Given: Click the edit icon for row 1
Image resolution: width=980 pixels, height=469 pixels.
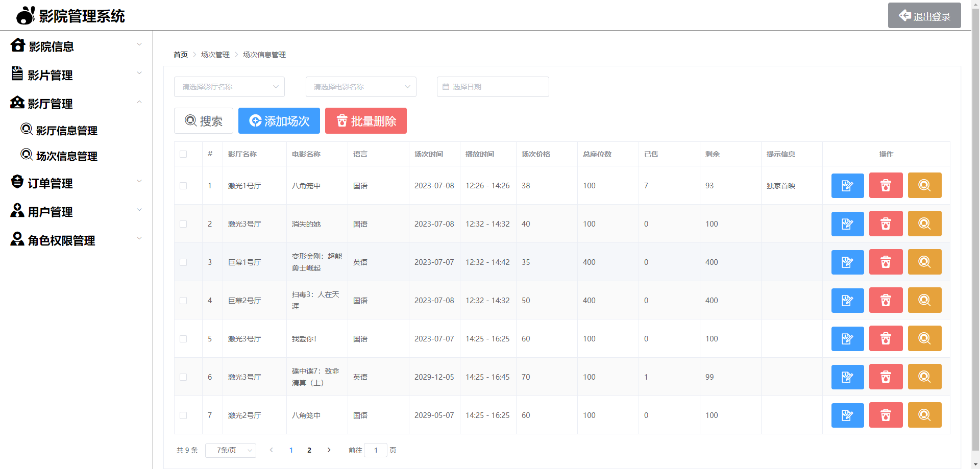Looking at the screenshot, I should (x=847, y=186).
